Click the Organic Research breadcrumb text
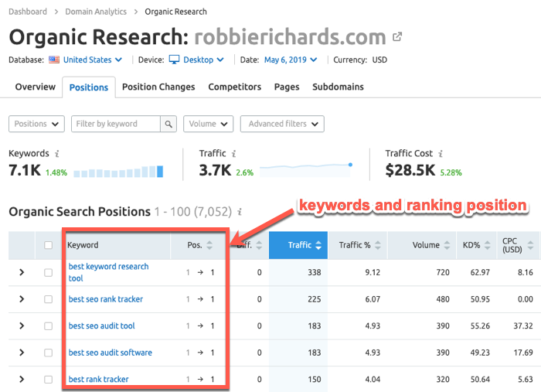 (175, 12)
